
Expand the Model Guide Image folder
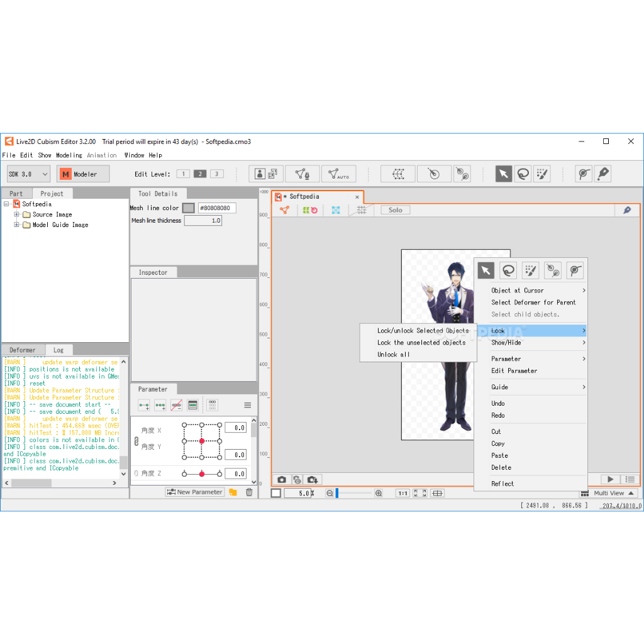[x=17, y=225]
